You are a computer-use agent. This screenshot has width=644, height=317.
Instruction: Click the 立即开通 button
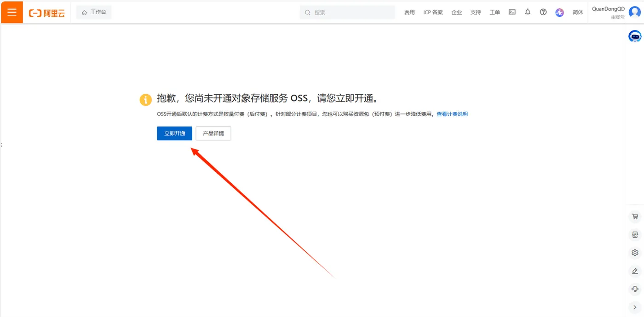[x=174, y=133]
